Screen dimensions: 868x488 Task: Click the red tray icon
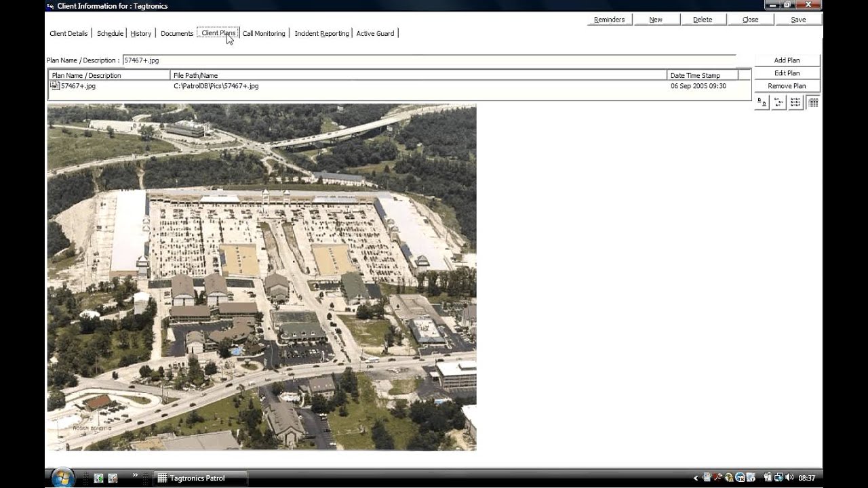point(718,478)
